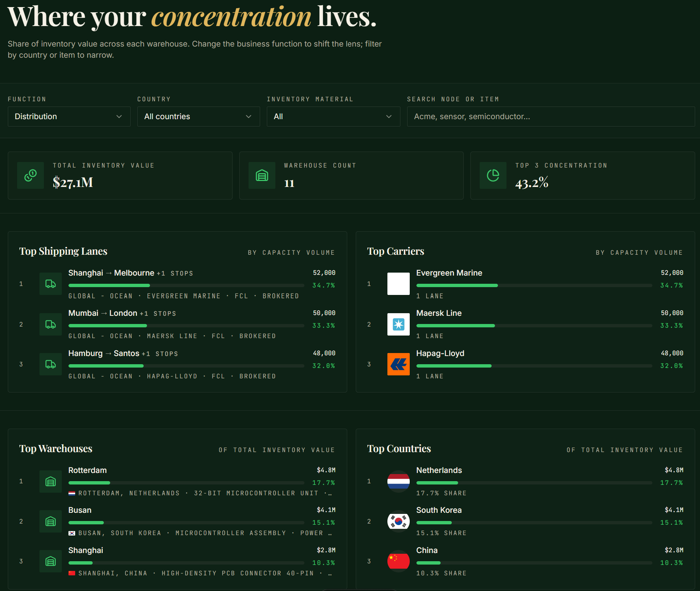Click the Top Shipping Lanes heading
The width and height of the screenshot is (700, 591).
pos(63,251)
